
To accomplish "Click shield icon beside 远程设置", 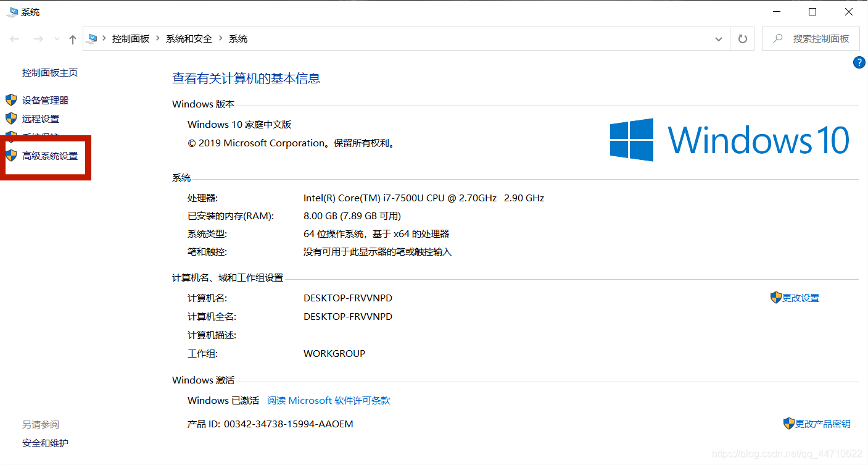I will pyautogui.click(x=11, y=118).
